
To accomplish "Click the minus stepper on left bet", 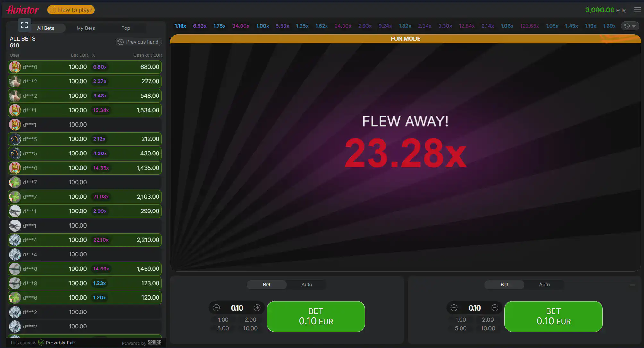I will pyautogui.click(x=216, y=308).
